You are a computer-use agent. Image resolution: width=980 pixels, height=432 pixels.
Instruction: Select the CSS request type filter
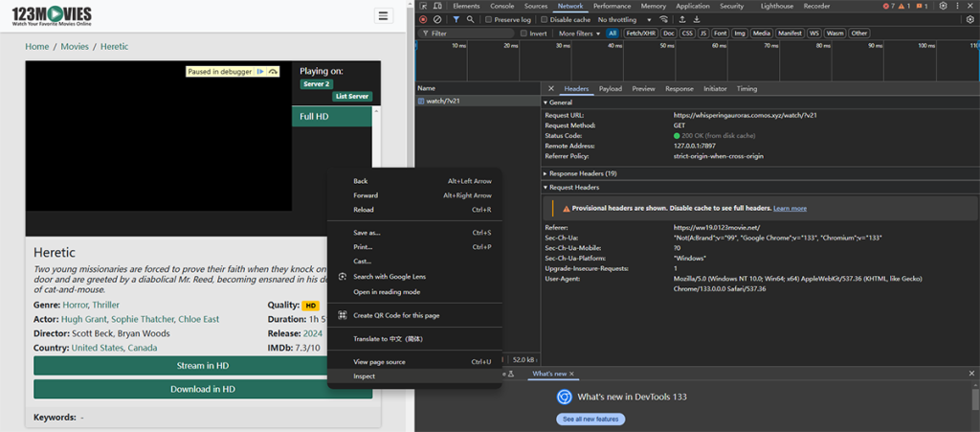[x=687, y=34]
